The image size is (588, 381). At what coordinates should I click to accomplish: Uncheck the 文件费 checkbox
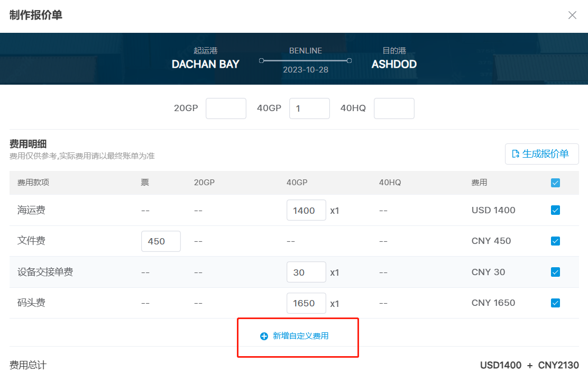pyautogui.click(x=555, y=241)
